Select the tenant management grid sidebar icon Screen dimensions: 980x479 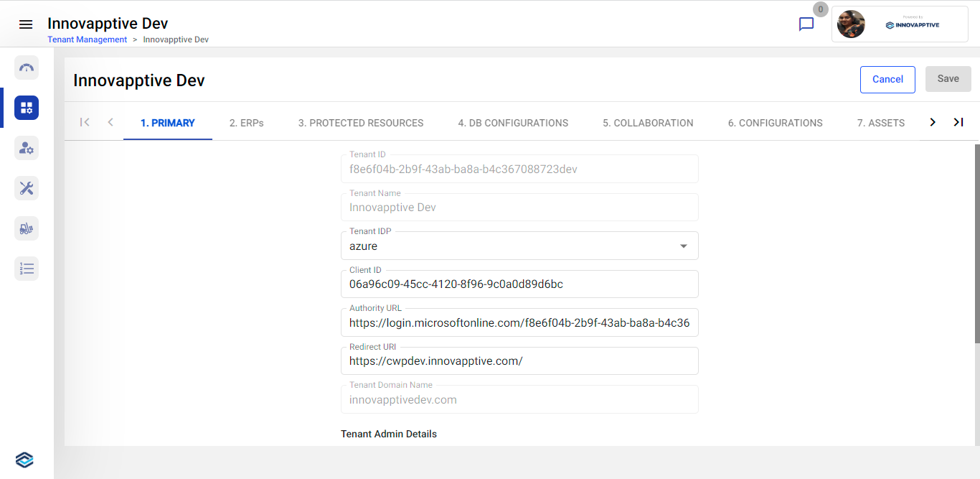(27, 108)
